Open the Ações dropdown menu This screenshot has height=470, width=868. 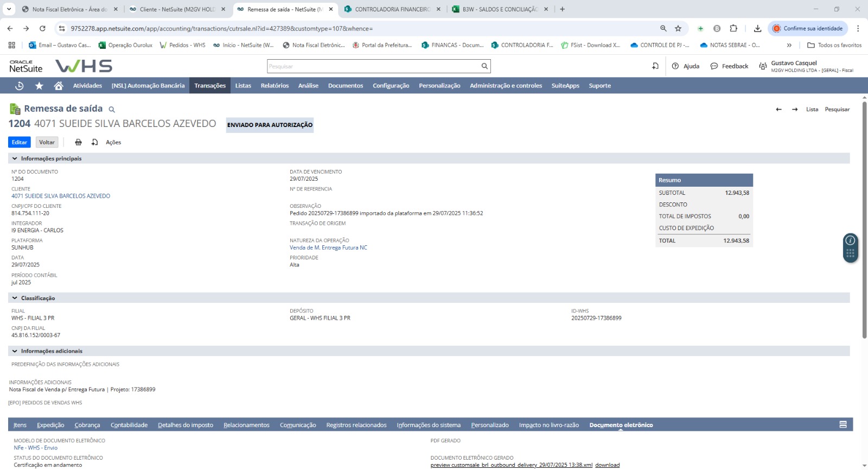[x=113, y=142]
